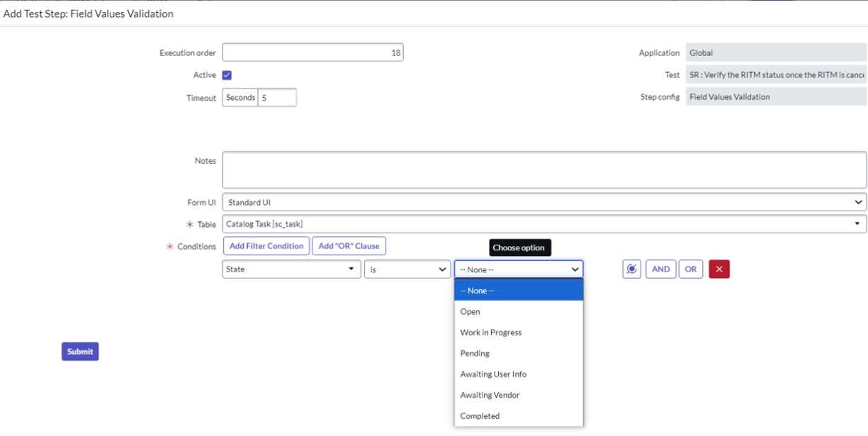This screenshot has height=436, width=868.
Task: Open the operator dropdown showing "is"
Action: tap(407, 269)
